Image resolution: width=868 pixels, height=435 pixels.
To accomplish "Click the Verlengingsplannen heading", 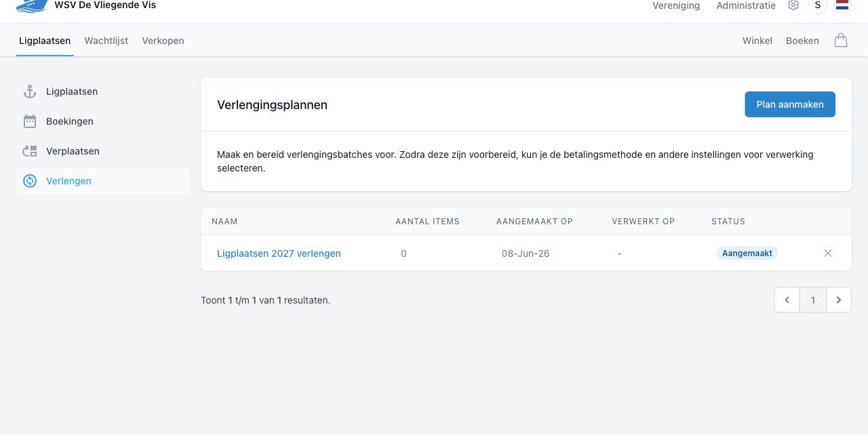I will [272, 105].
